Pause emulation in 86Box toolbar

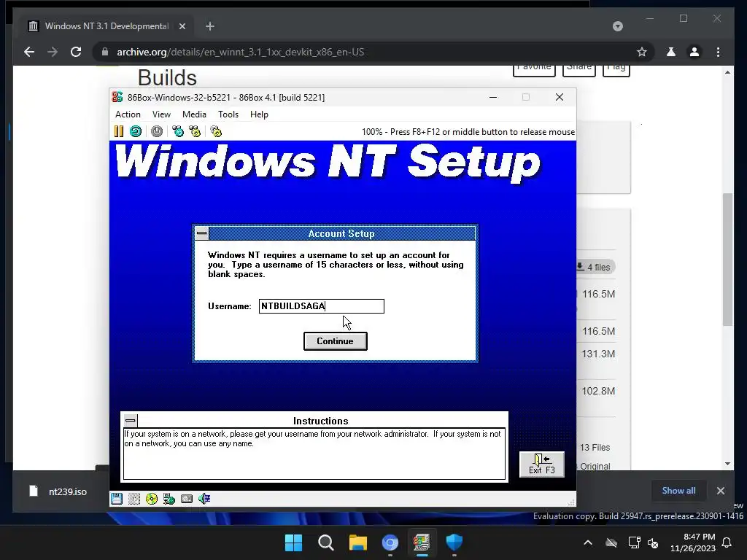(x=119, y=131)
